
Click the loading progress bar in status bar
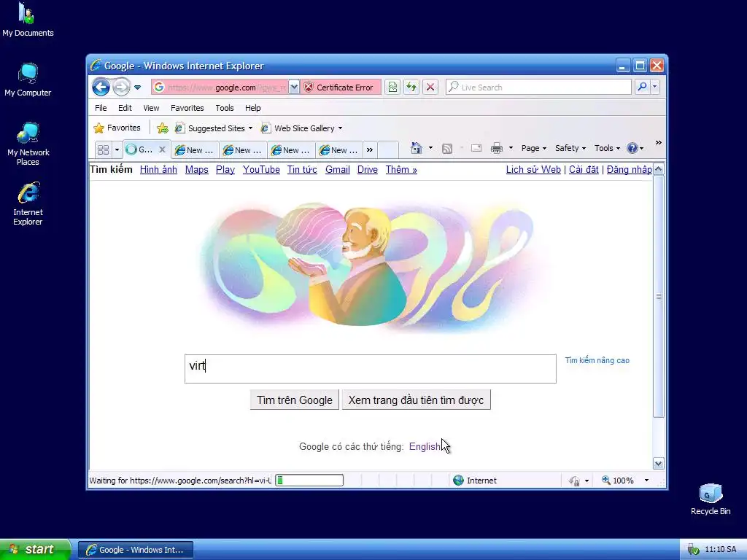(309, 480)
